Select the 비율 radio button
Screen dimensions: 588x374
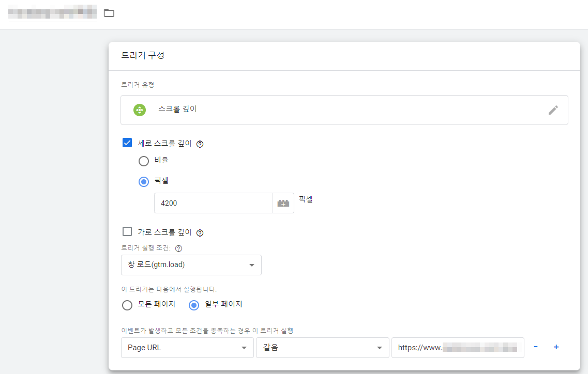[x=144, y=161]
